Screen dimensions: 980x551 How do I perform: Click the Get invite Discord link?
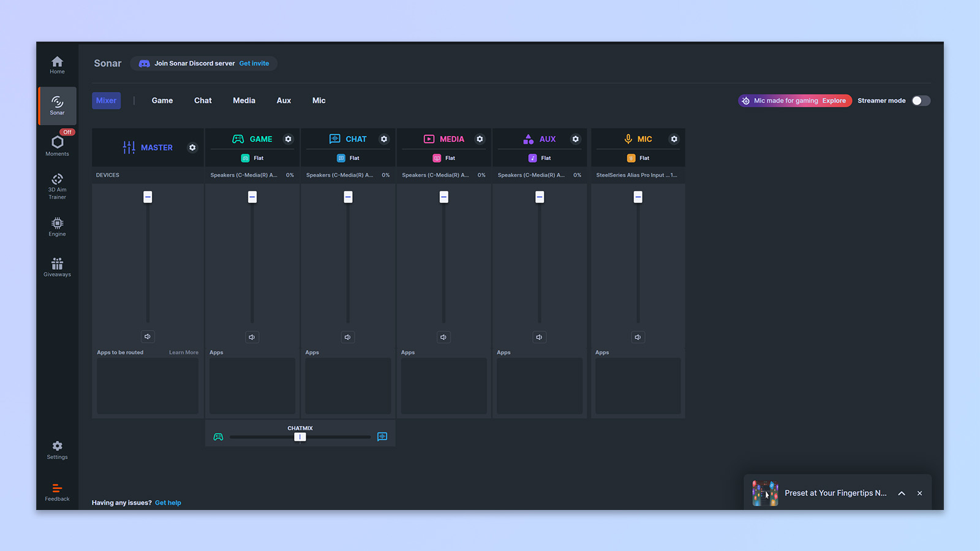(x=254, y=64)
